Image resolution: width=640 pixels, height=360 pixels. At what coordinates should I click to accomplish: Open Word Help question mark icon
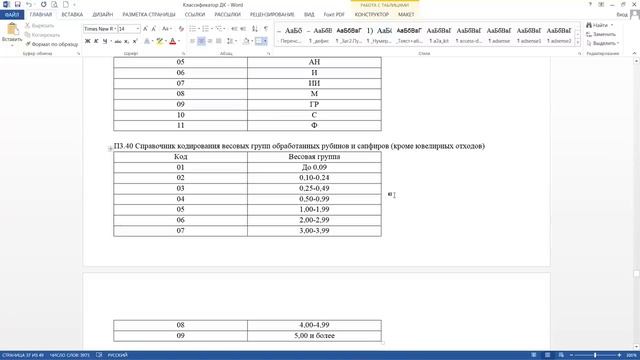click(590, 4)
